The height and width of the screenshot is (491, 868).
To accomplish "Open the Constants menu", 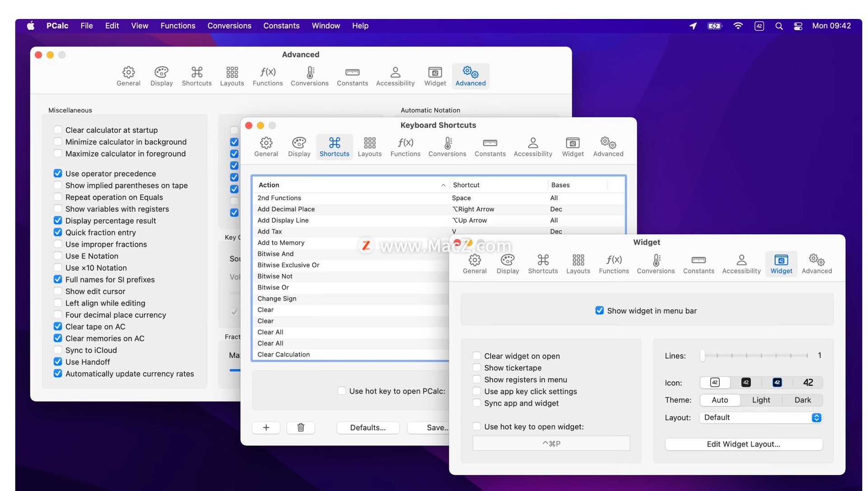I will click(281, 26).
